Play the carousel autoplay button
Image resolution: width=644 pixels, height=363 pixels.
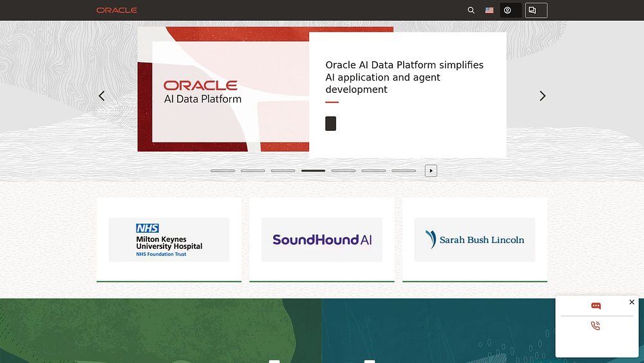tap(431, 171)
